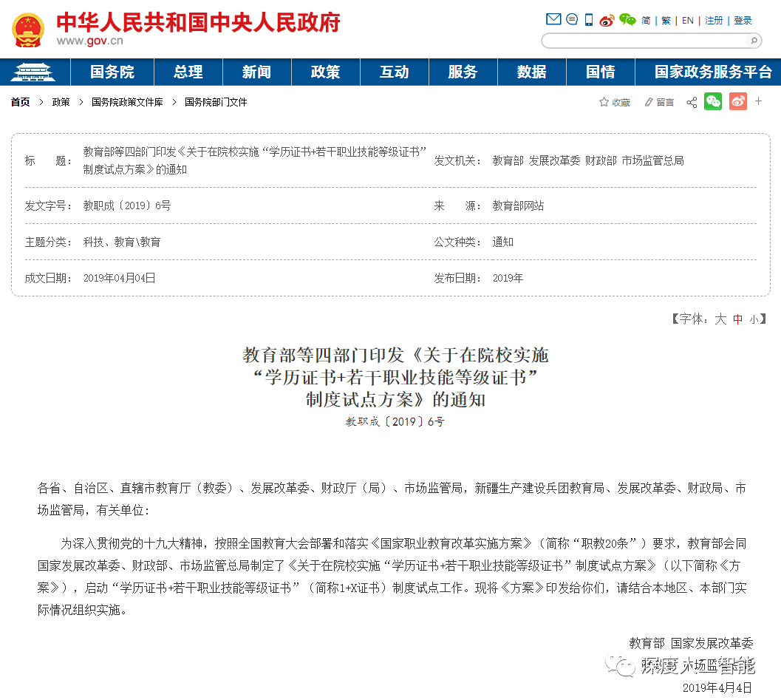
Task: Set font size to 小 (small)
Action: (753, 319)
